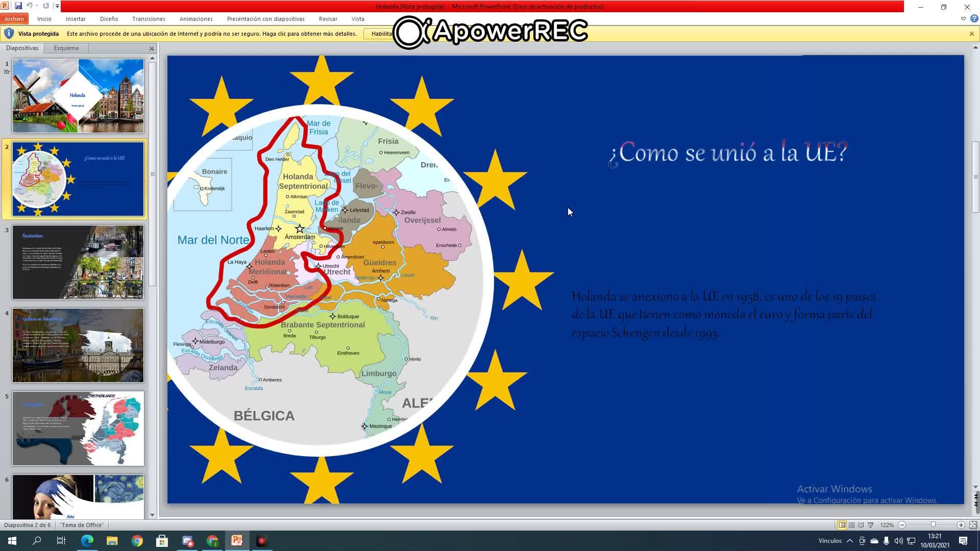Open Microsoft Edge from taskbar
The height and width of the screenshot is (551, 980).
pos(87,541)
